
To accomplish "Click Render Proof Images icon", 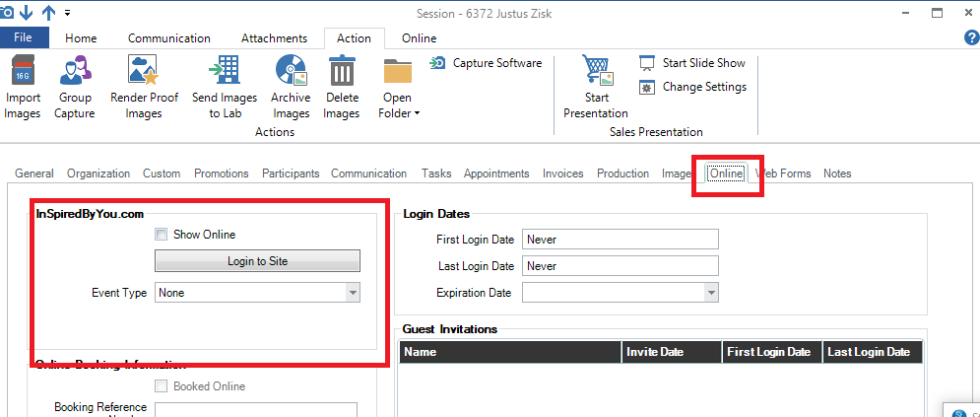I will (143, 73).
